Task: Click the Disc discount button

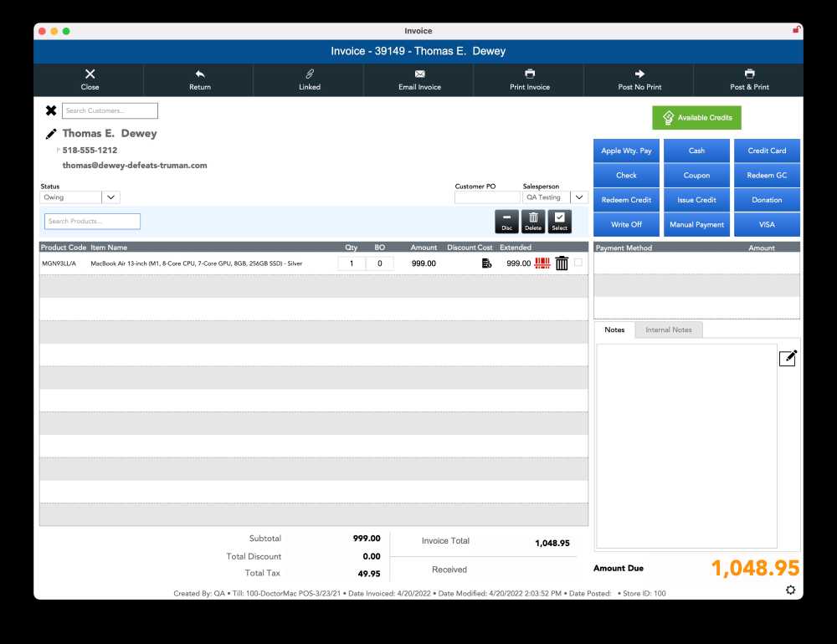Action: pos(506,222)
